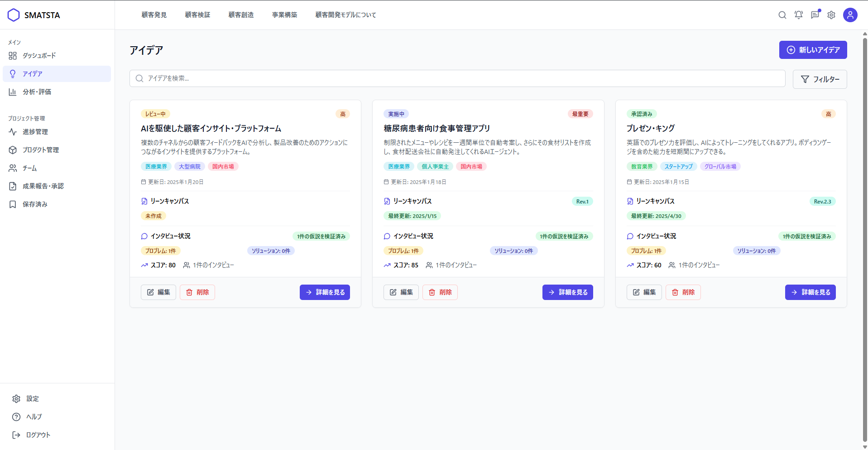
Task: Open 保存済み bookmarks in the sidebar
Action: (x=34, y=204)
